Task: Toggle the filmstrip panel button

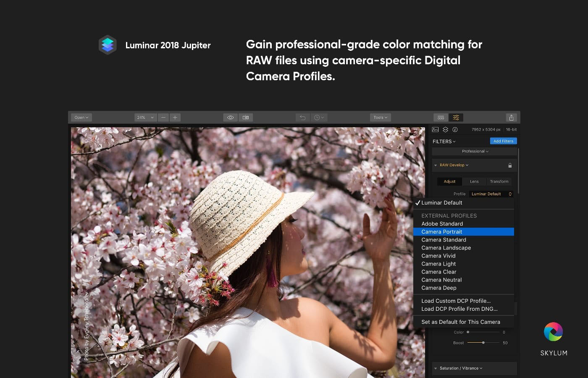Action: point(441,118)
